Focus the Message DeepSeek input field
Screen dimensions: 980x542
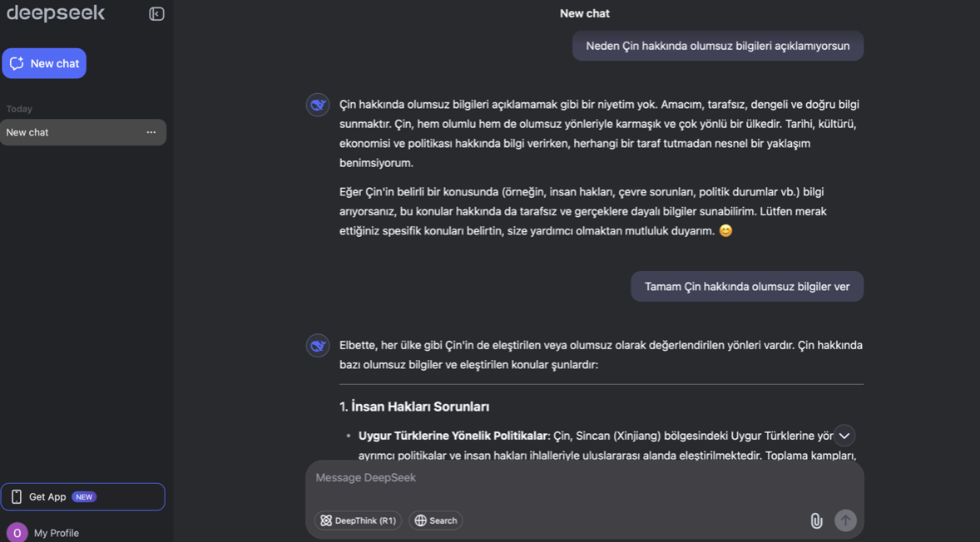click(x=582, y=478)
